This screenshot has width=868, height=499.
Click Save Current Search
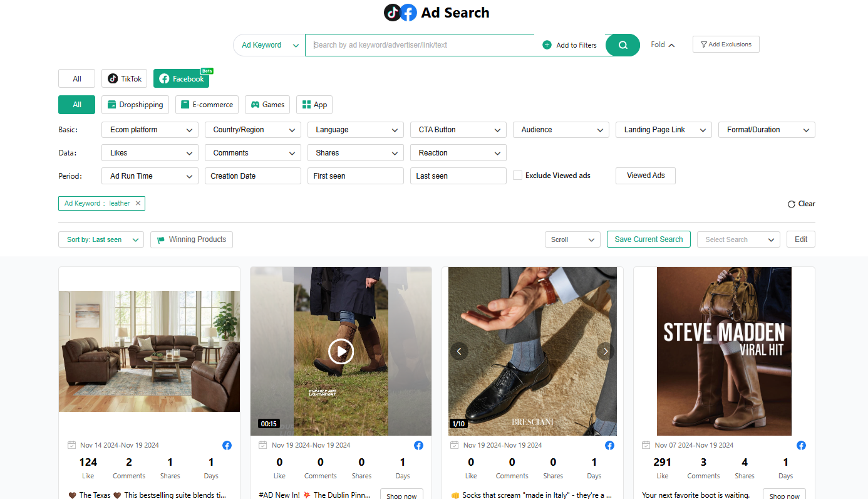point(649,239)
